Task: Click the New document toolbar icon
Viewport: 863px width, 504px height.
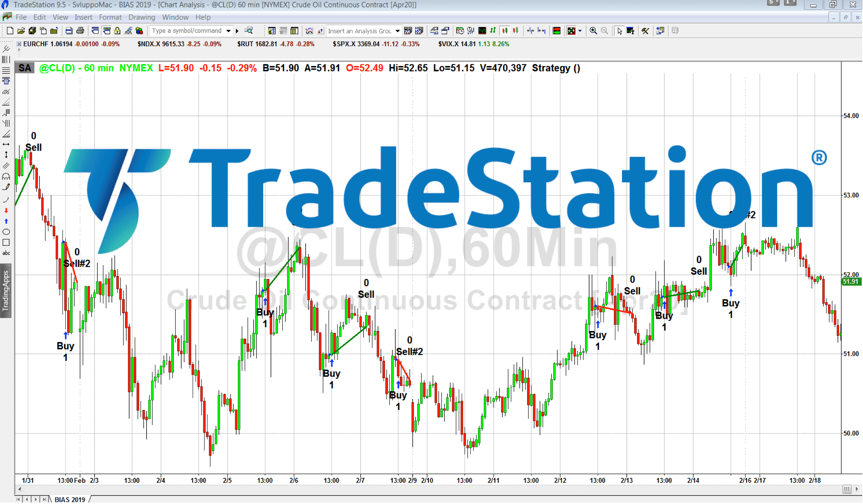Action: [10, 31]
